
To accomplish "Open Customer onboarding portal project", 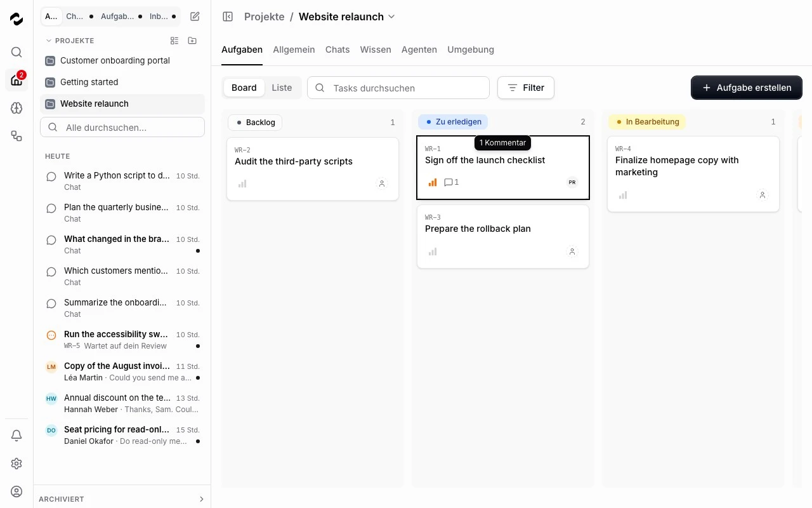I will tap(122, 60).
